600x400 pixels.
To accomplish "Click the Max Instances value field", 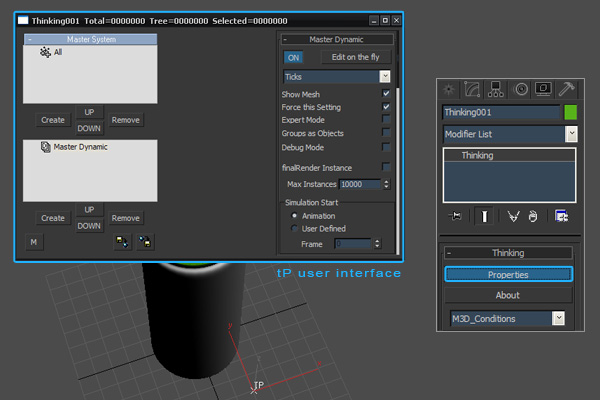I will (360, 184).
